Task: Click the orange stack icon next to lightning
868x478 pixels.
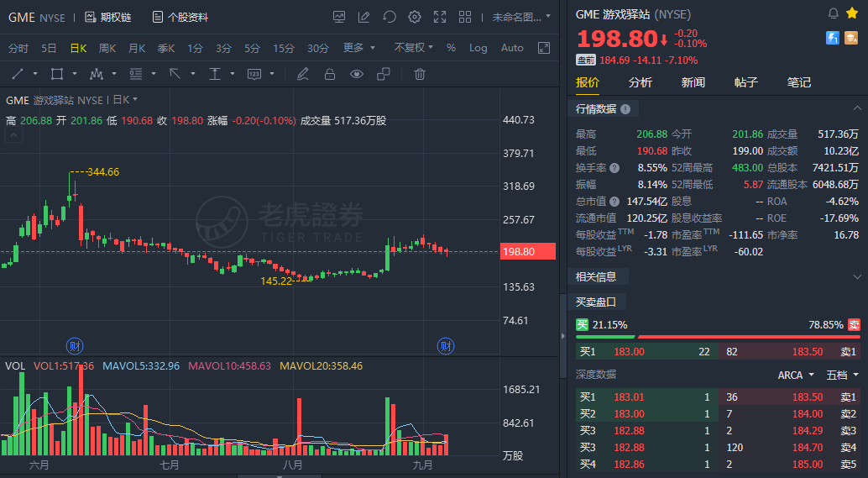Action: (851, 37)
